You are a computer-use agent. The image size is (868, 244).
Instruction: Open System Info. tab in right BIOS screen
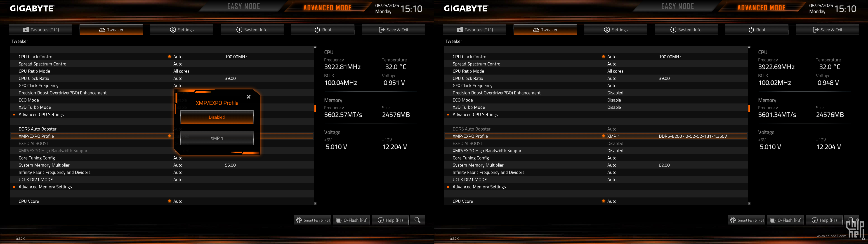pyautogui.click(x=686, y=30)
